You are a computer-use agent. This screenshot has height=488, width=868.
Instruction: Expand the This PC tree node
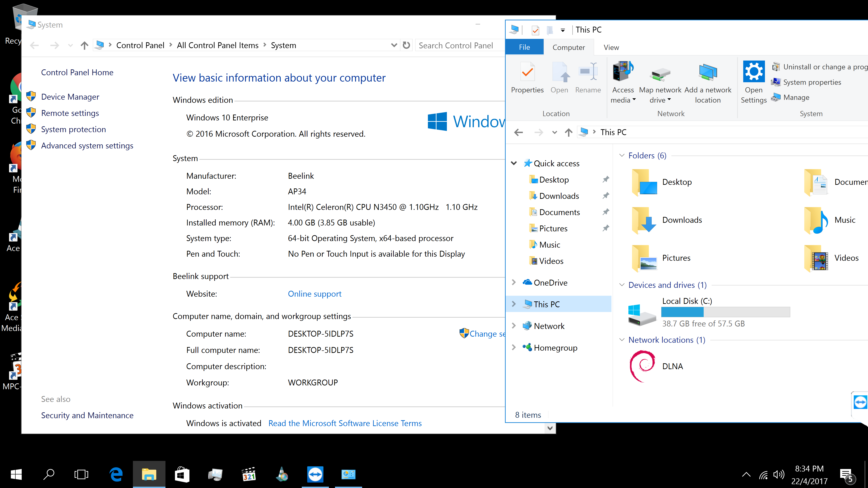[x=514, y=304]
